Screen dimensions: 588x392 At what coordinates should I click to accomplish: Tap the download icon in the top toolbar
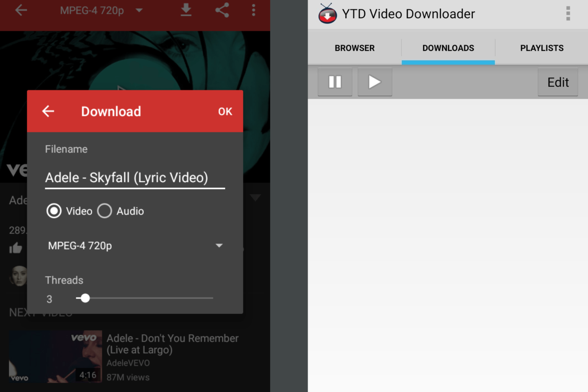coord(186,10)
